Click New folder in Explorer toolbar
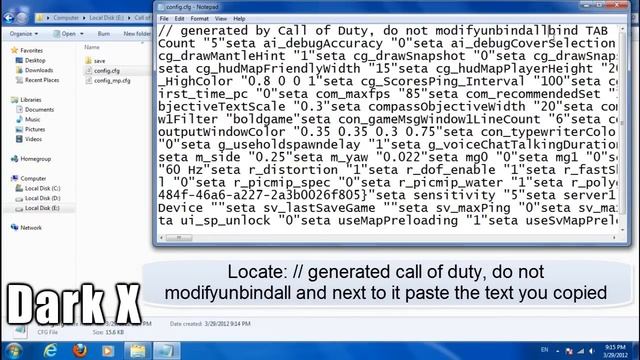 (x=137, y=33)
